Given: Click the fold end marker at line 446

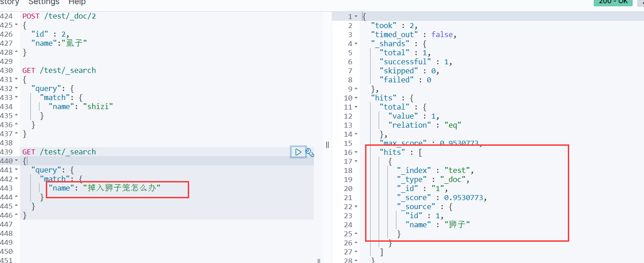Looking at the screenshot, I should 17,215.
